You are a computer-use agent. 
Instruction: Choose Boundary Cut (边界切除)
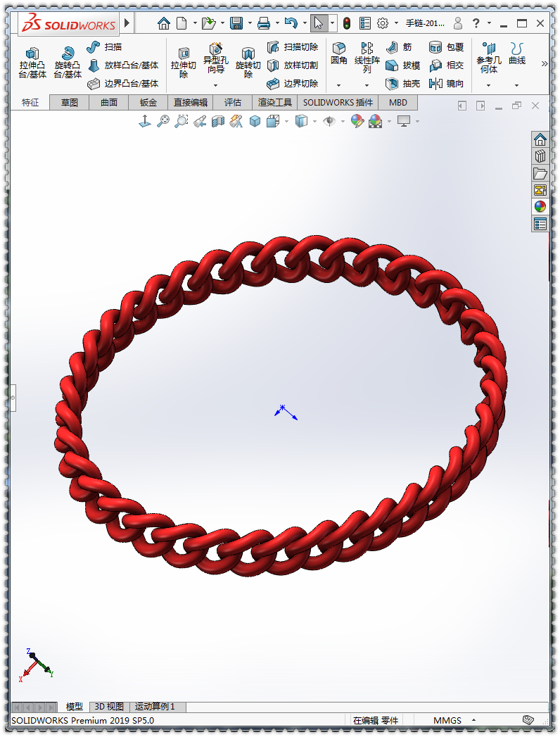tap(293, 84)
